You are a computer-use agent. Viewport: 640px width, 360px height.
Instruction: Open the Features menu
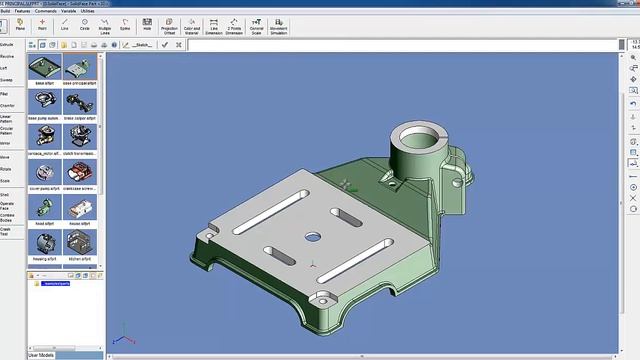tap(22, 11)
